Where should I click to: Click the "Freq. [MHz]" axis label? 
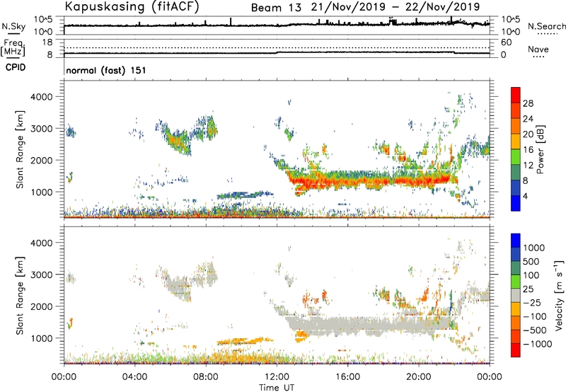click(x=13, y=48)
